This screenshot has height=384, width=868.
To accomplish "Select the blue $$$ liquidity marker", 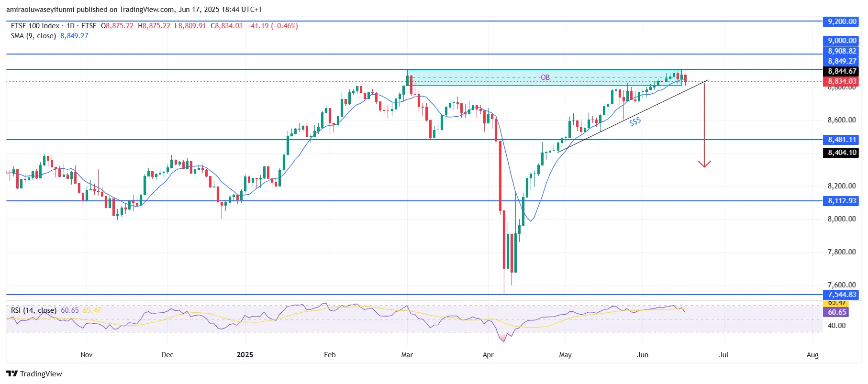I will pos(634,122).
